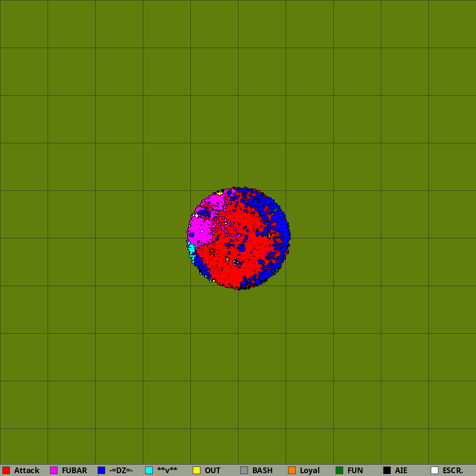Screen dimensions: 476x476
Task: Click the large magenta territory on the map
Action: click(x=202, y=228)
